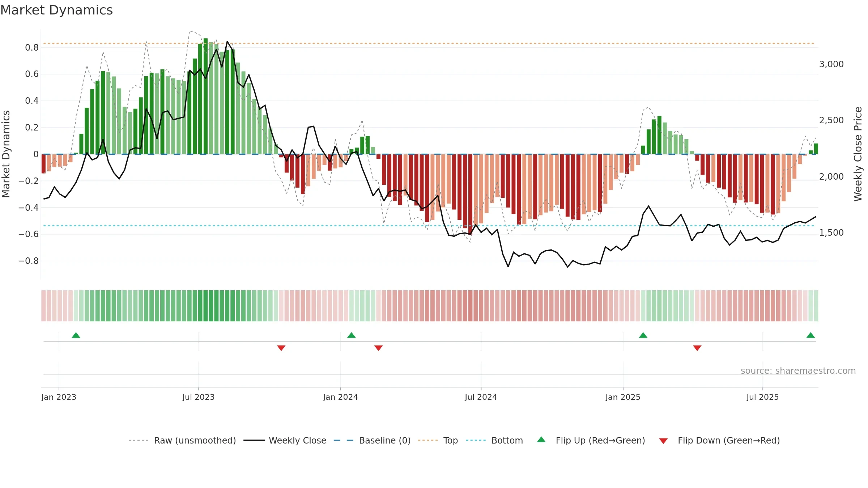Click the 0.8 left axis tick label

(x=32, y=48)
